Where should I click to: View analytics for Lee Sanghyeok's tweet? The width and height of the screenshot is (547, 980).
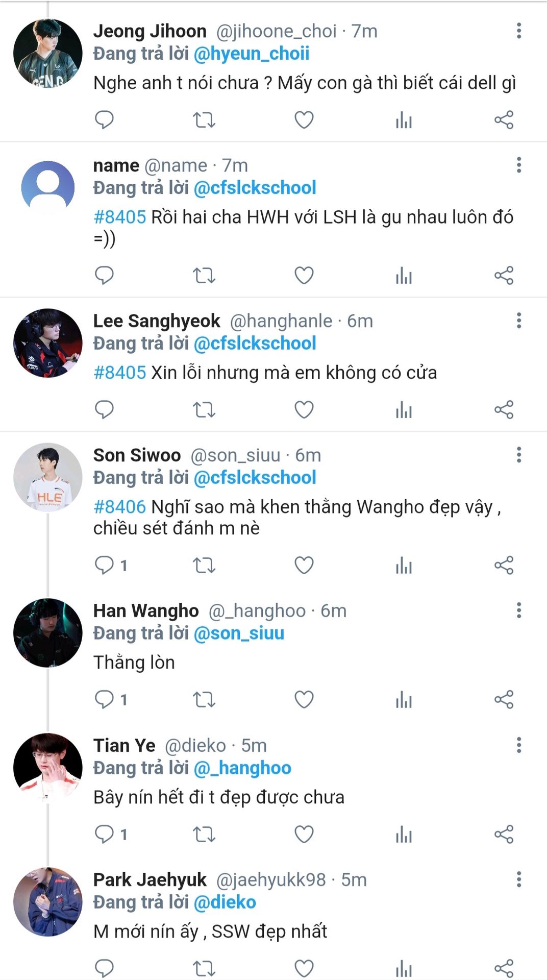tap(403, 409)
